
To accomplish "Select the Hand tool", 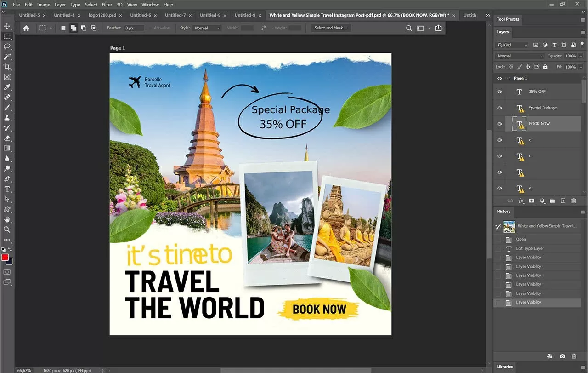I will coord(7,219).
